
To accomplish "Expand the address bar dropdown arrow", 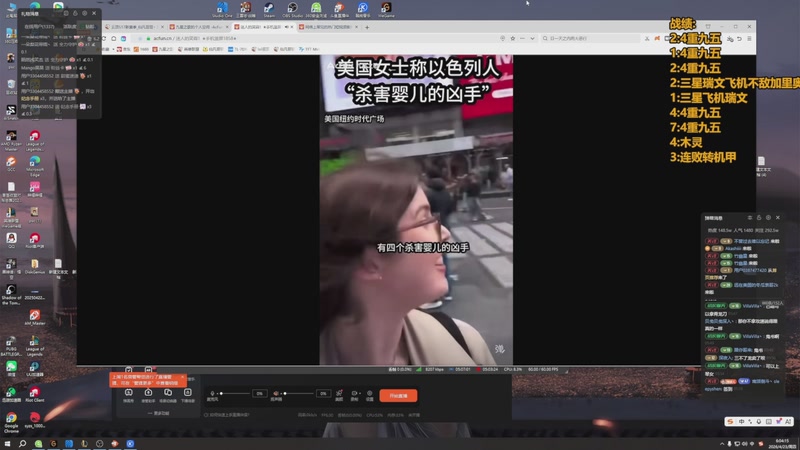I will click(x=532, y=38).
